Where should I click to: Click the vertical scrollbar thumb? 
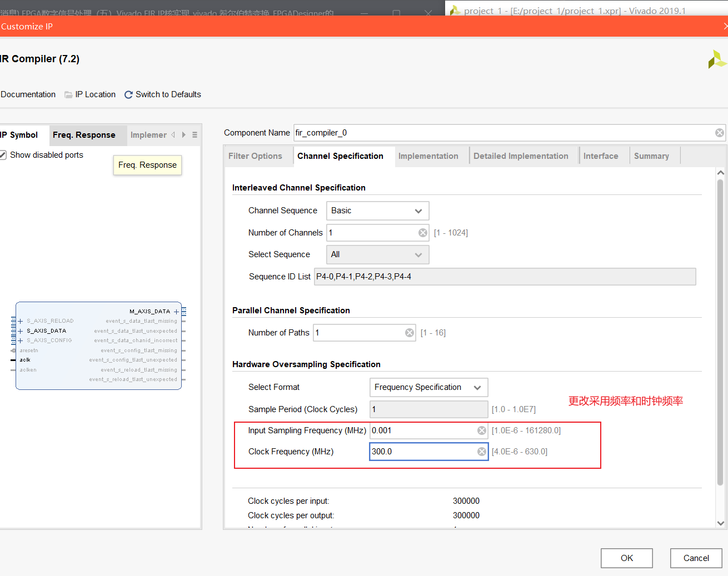720,332
